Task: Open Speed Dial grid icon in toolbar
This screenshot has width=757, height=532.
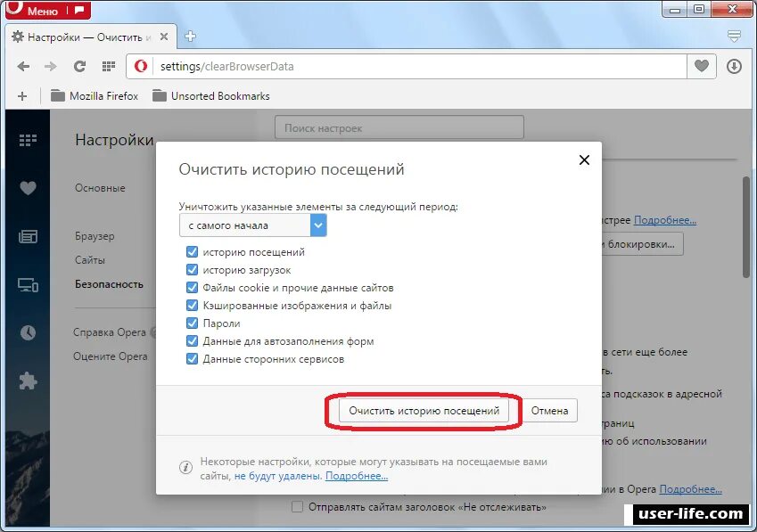Action: pyautogui.click(x=109, y=66)
